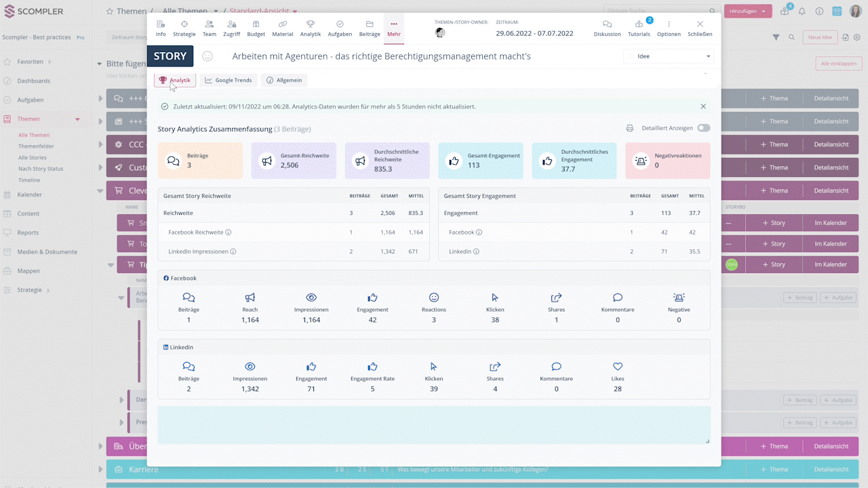Viewport: 868px width, 488px height.
Task: Click the Zeitraum date range field
Action: coord(534,33)
